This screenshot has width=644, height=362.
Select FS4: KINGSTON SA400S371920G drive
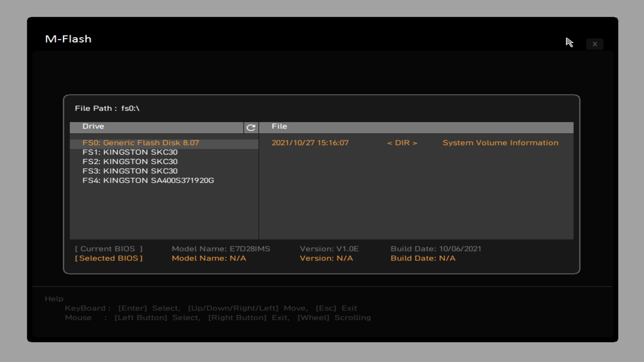click(148, 180)
